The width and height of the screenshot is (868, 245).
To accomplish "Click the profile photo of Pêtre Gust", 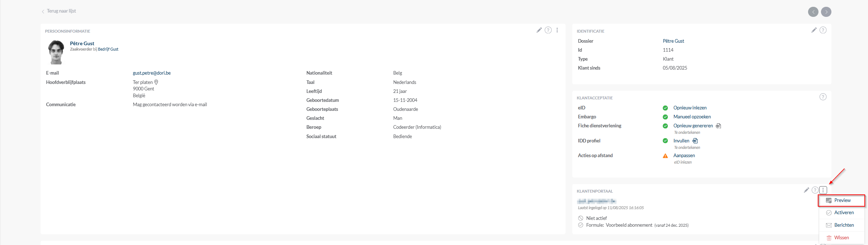I will tap(56, 52).
